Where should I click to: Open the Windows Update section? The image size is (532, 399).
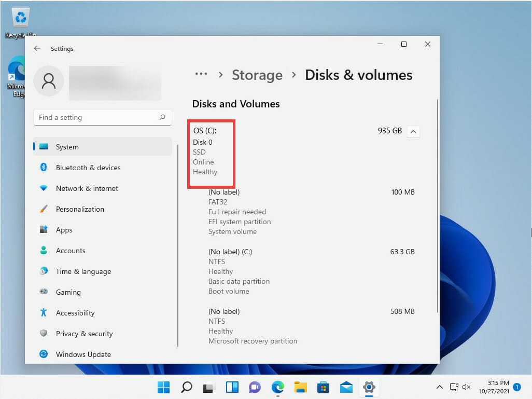[103, 354]
